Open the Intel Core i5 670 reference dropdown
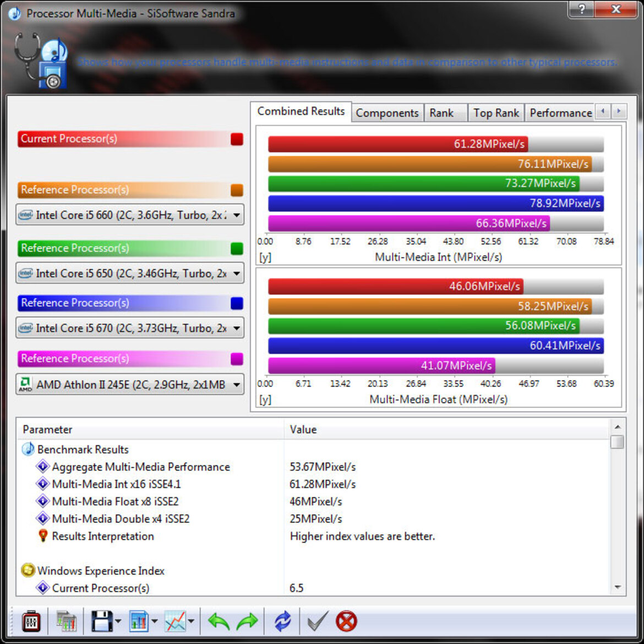This screenshot has height=644, width=644. tap(130, 328)
